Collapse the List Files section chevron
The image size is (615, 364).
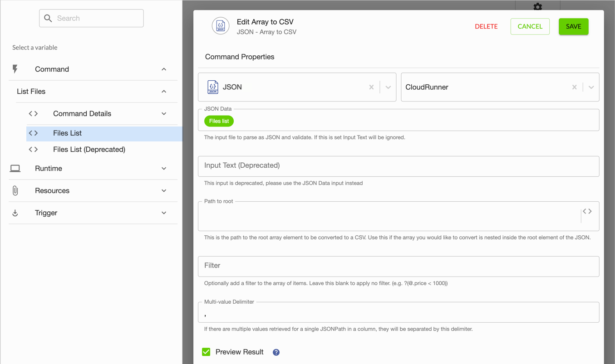pos(164,92)
